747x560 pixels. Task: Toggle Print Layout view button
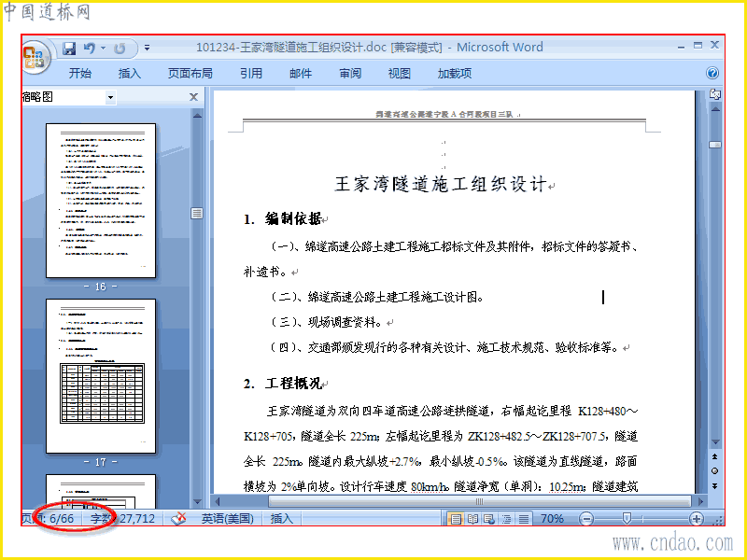(x=456, y=519)
